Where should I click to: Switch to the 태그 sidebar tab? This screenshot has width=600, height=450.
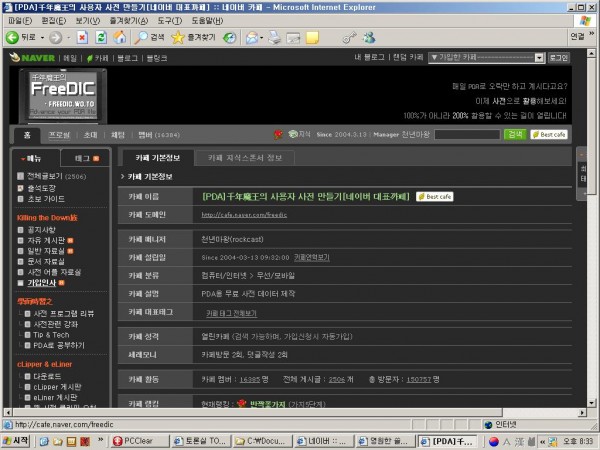(x=86, y=158)
